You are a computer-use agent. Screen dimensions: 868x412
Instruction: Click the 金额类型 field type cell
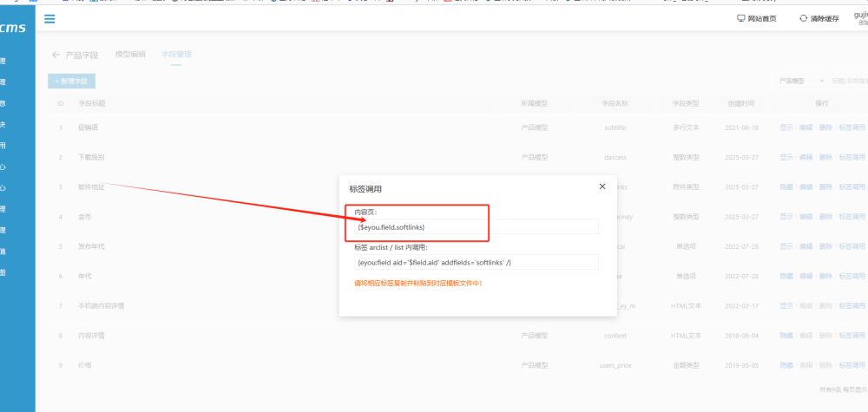[686, 365]
